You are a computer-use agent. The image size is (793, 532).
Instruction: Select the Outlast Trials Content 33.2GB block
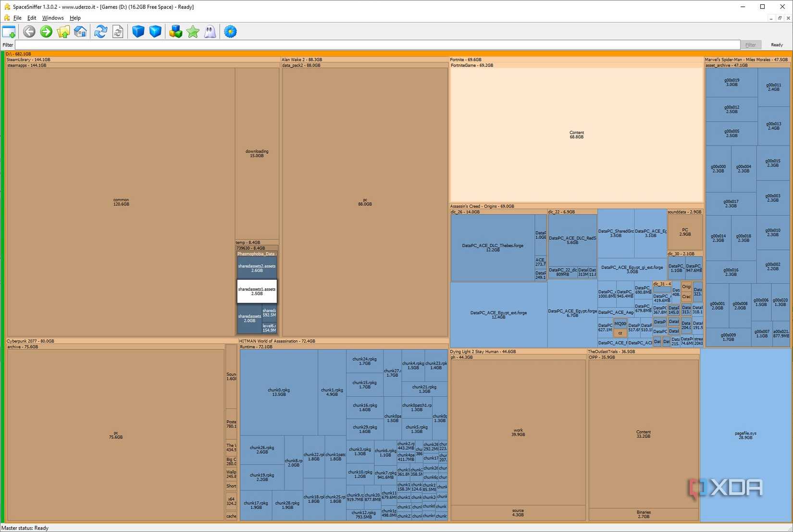[644, 434]
